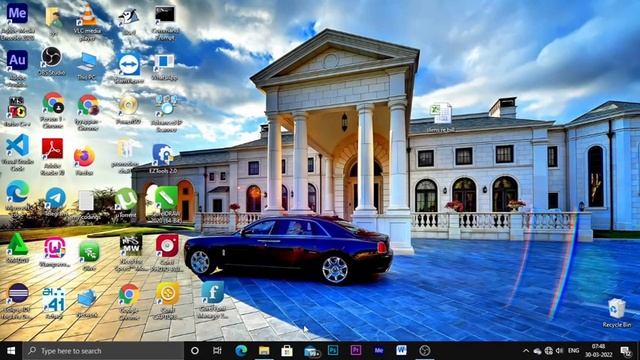
Task: Select the pink Wondershare app icon
Action: [x=54, y=251]
